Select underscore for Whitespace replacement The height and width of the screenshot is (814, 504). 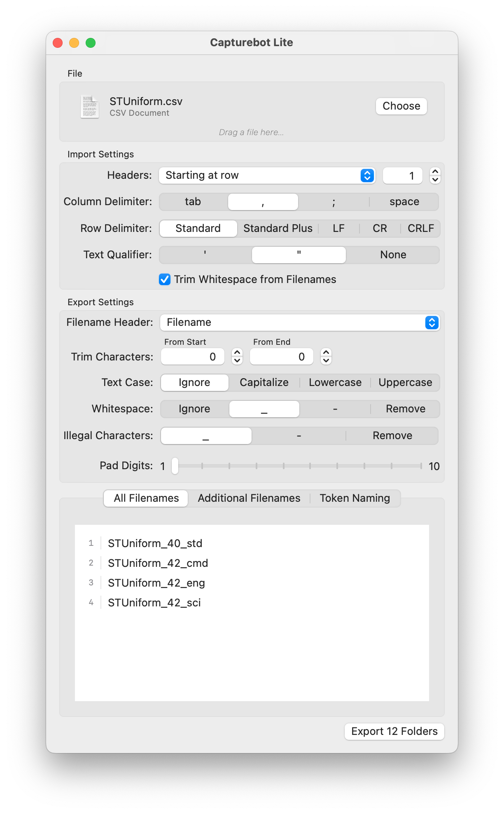(x=264, y=409)
